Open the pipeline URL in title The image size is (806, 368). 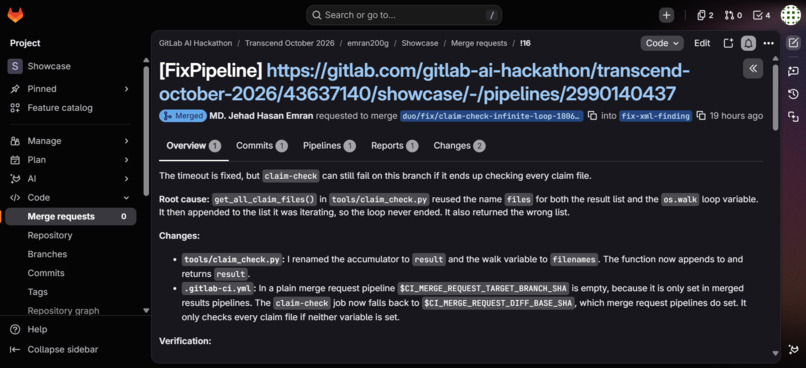(x=424, y=83)
